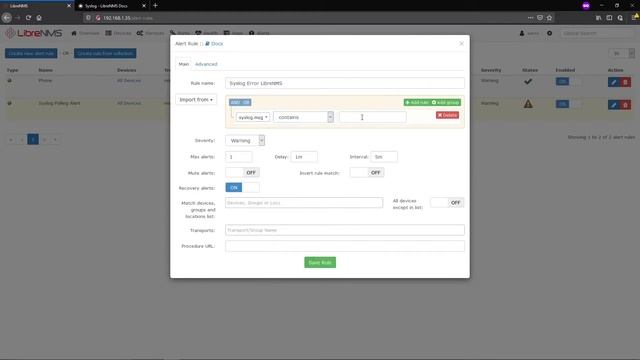Click the LibreNMS logo
This screenshot has width=640, height=360.
click(33, 33)
